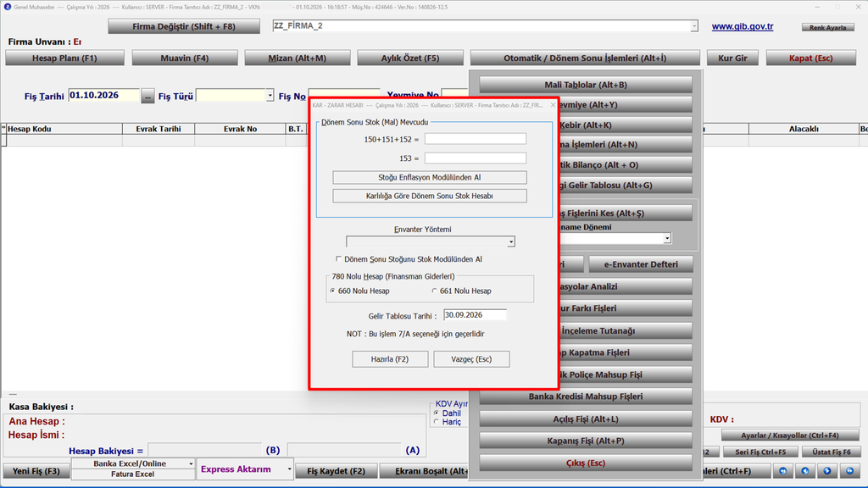Click in the 153 stock field
868x488 pixels.
476,158
